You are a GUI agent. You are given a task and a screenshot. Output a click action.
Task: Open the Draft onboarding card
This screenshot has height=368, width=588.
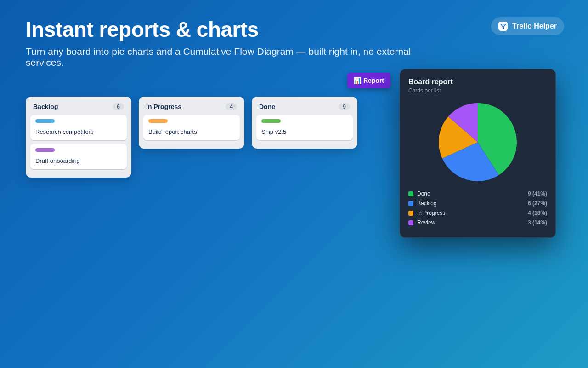tap(79, 156)
